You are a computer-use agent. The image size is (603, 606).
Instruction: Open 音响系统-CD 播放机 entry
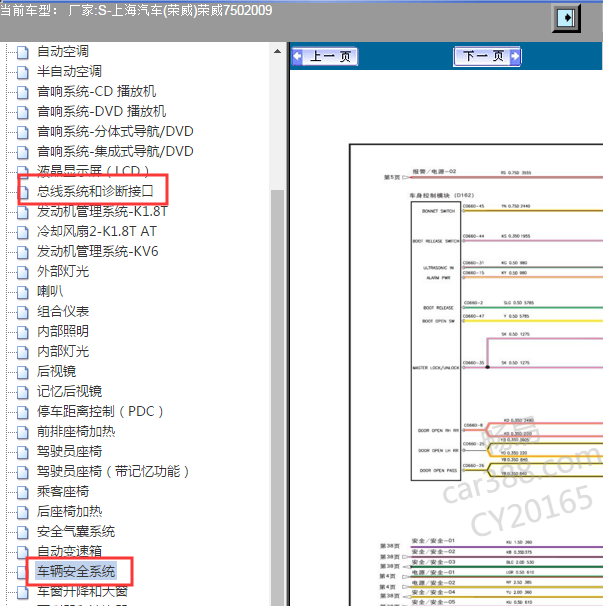coord(97,92)
